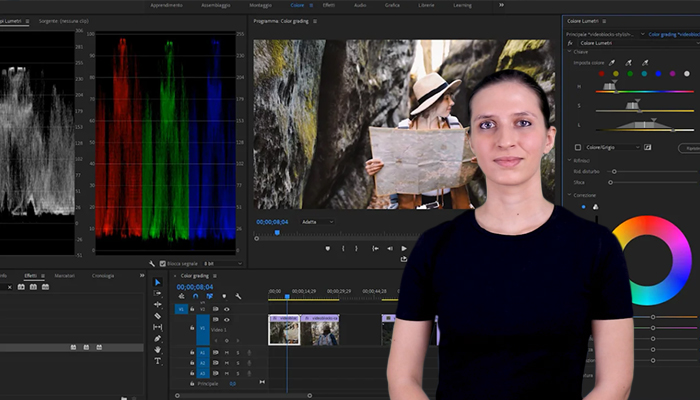The width and height of the screenshot is (700, 400).
Task: Open the Marcatori panel tab
Action: [65, 276]
